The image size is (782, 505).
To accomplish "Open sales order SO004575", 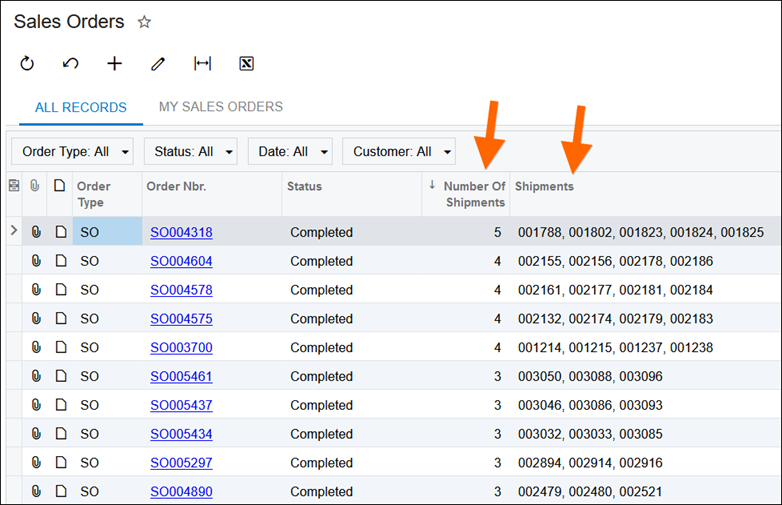I will pos(182,319).
